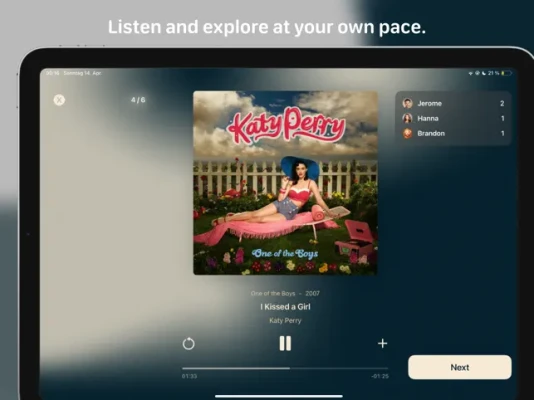534x400 pixels.
Task: Add the song using the plus icon
Action: point(382,343)
